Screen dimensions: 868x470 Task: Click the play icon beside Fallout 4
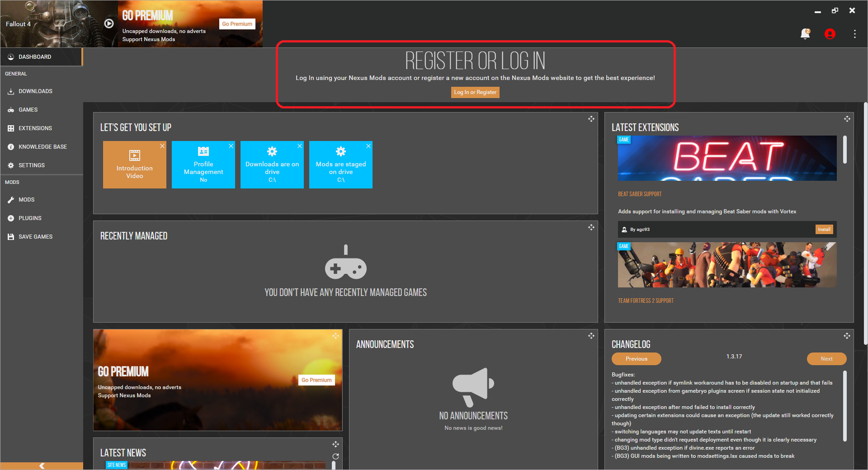(109, 23)
